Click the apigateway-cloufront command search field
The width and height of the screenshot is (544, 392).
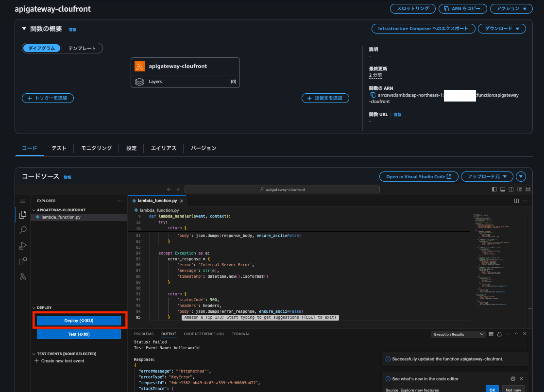tap(282, 189)
